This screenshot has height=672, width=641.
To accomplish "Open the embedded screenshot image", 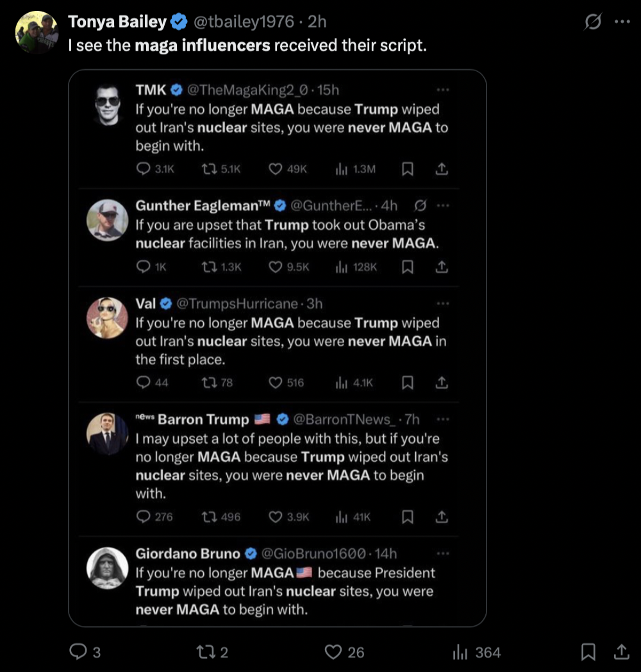I will [x=277, y=348].
